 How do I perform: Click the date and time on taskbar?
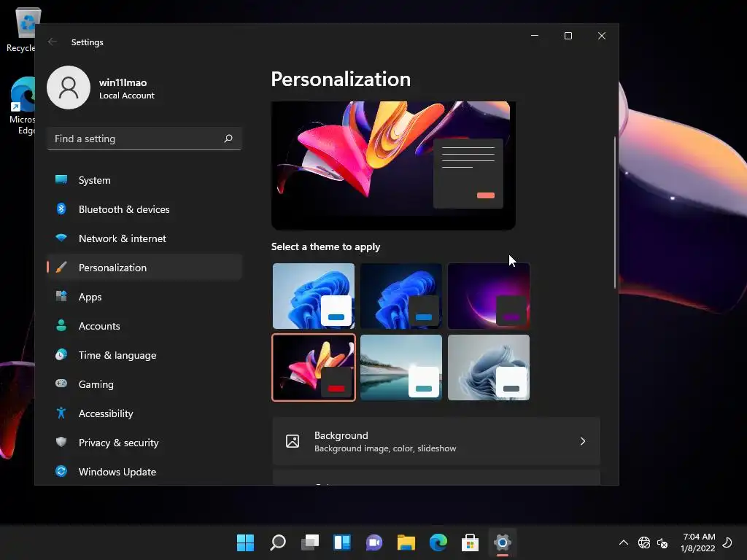[x=698, y=542]
